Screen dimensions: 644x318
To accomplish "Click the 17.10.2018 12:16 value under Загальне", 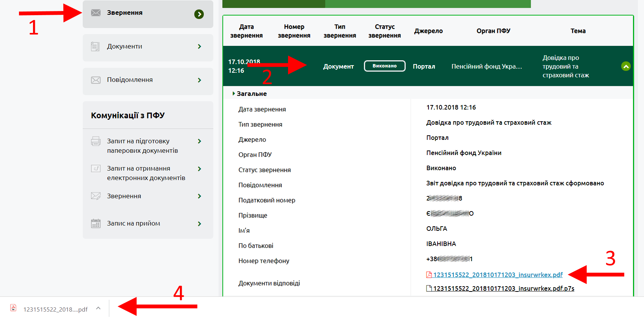I will pyautogui.click(x=451, y=107).
